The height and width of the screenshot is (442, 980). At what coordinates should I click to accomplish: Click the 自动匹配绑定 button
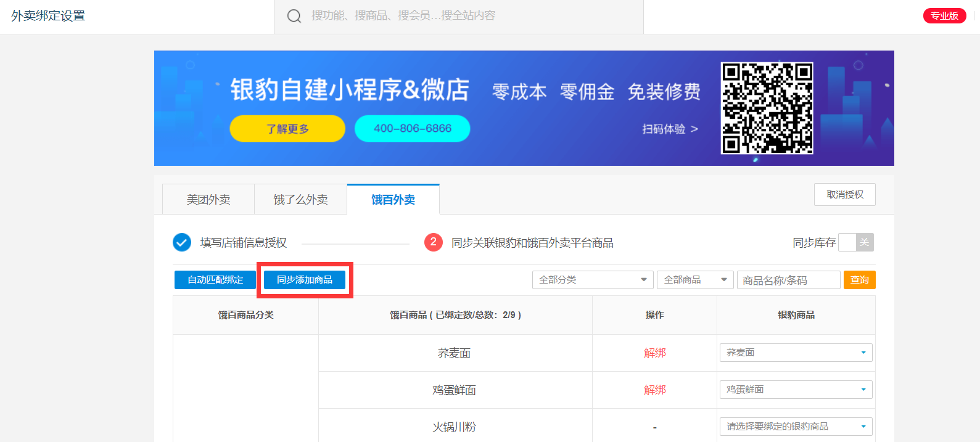pyautogui.click(x=215, y=280)
